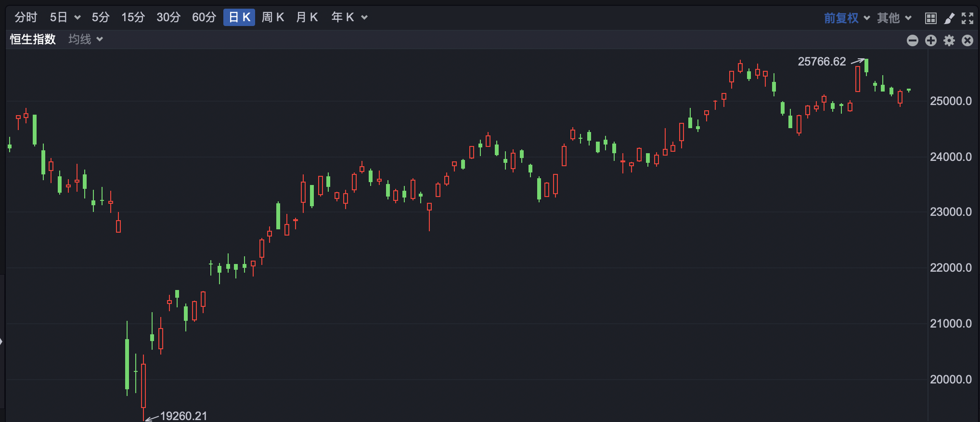The image size is (980, 422).
Task: Select the 5日 chart period
Action: [x=59, y=17]
